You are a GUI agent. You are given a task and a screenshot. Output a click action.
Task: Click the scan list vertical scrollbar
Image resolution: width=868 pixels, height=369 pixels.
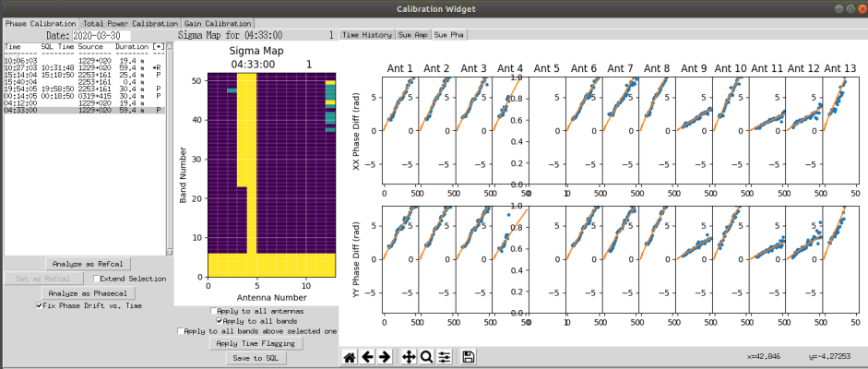[x=170, y=149]
